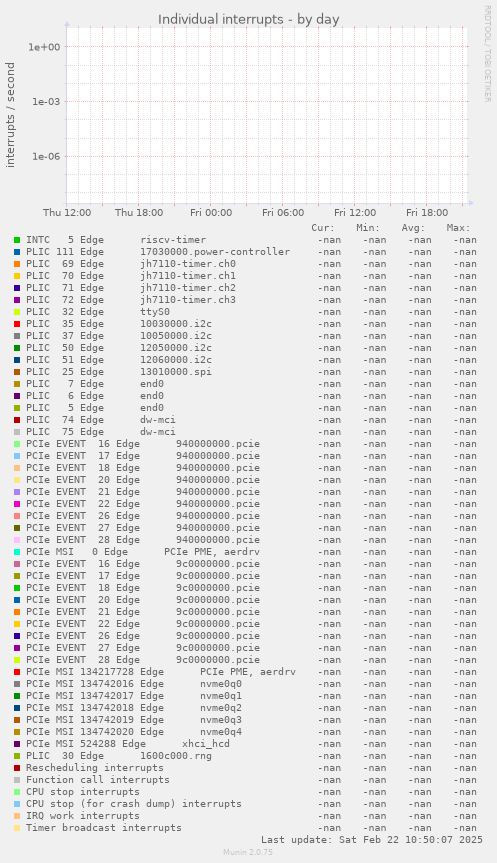Click the CPU stop interrupts label
This screenshot has width=497, height=863.
(83, 792)
